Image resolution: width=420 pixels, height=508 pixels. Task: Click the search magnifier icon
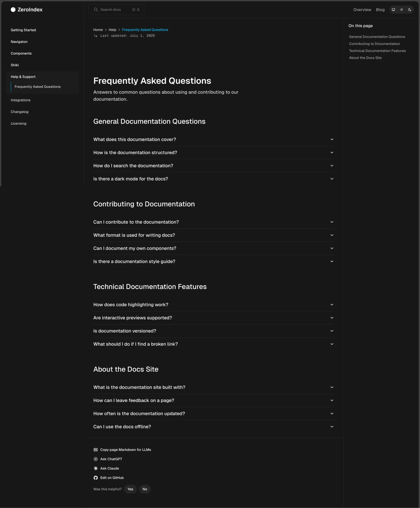(96, 10)
